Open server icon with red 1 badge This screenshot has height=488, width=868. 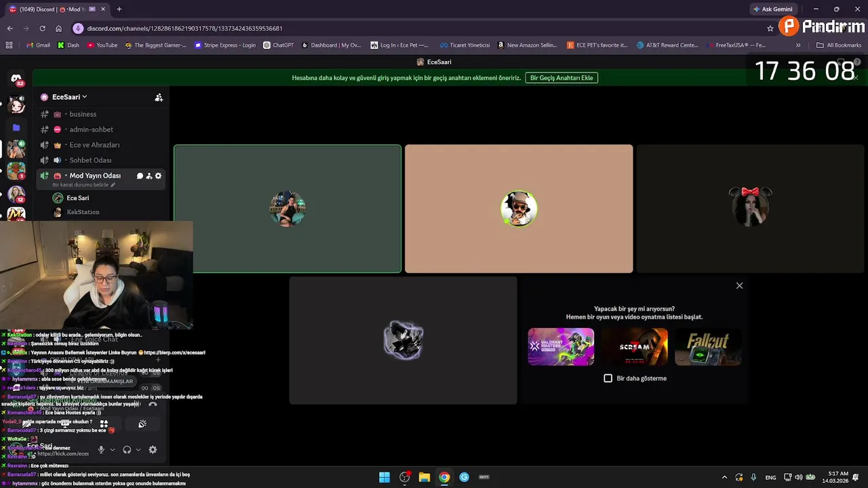(16, 171)
